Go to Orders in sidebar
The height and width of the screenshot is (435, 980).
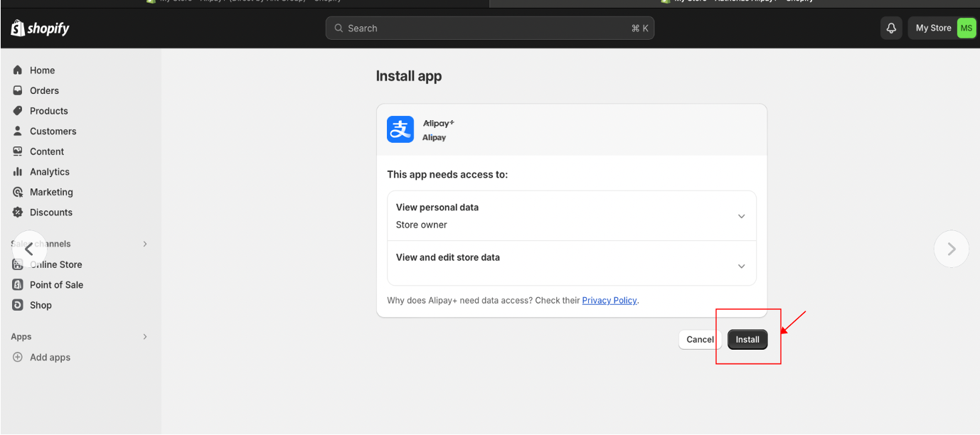[44, 91]
